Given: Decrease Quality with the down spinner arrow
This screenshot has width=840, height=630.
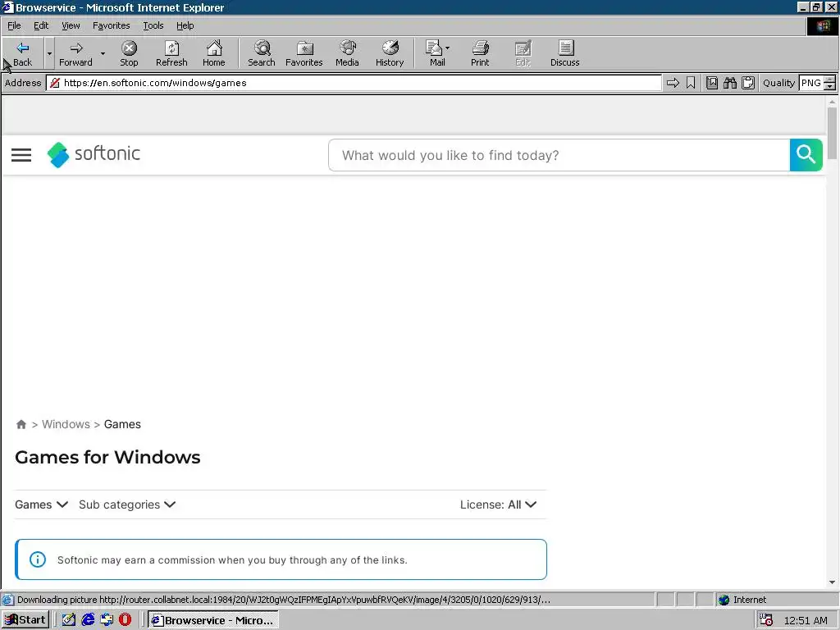Looking at the screenshot, I should pyautogui.click(x=830, y=87).
